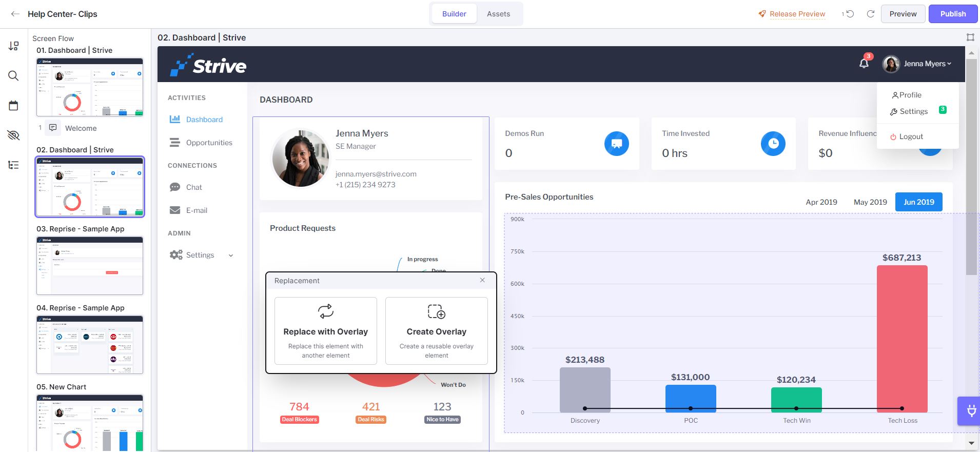980x452 pixels.
Task: Open the Release Preview link
Action: (x=797, y=14)
